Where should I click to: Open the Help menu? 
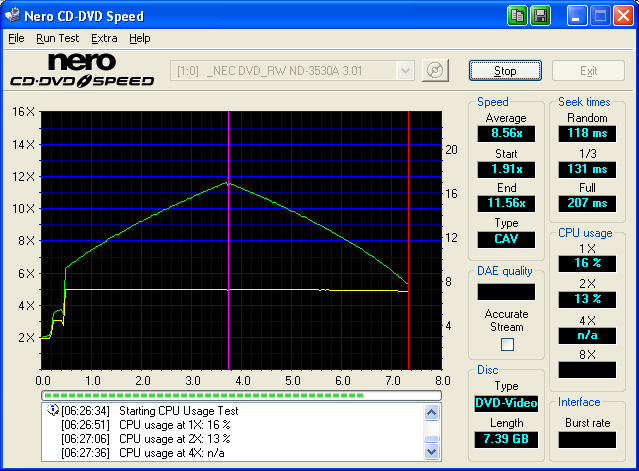(x=140, y=38)
